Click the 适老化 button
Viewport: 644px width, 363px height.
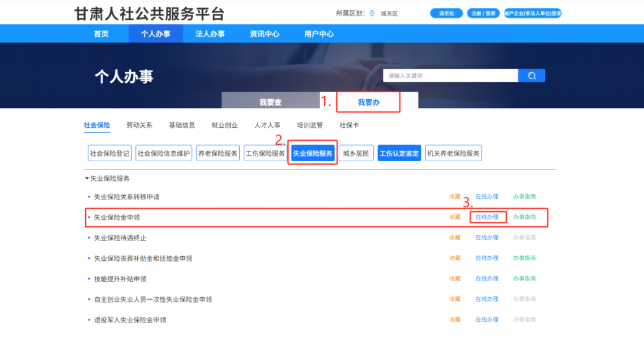coord(447,14)
